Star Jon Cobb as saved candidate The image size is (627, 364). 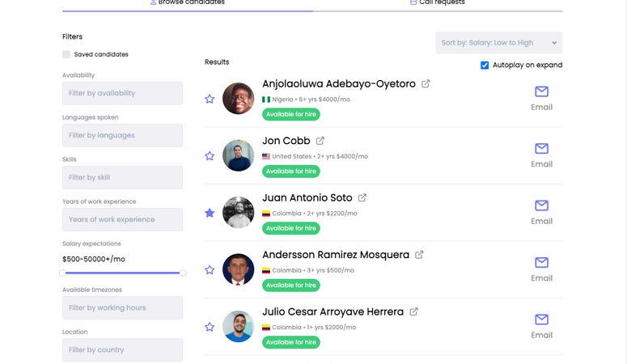point(210,156)
